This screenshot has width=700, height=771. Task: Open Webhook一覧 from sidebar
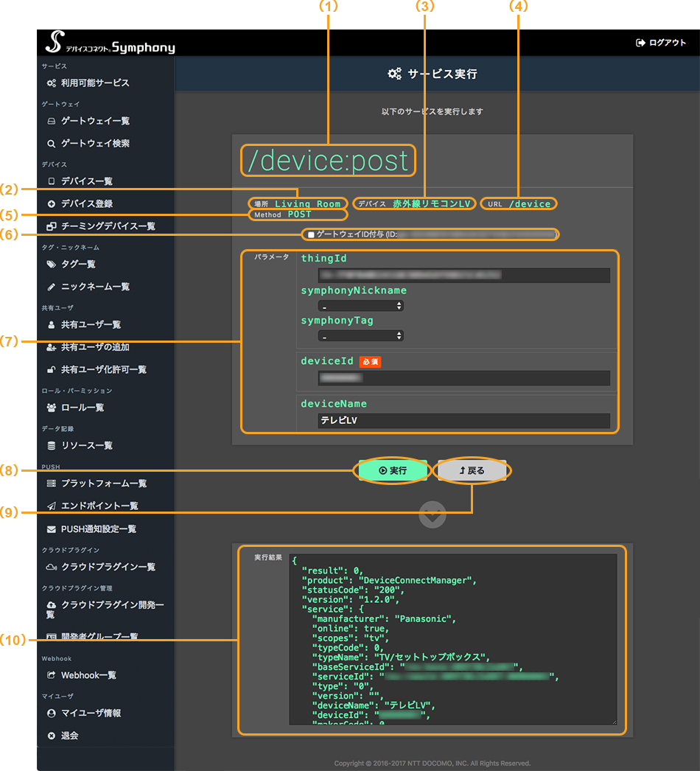click(88, 675)
